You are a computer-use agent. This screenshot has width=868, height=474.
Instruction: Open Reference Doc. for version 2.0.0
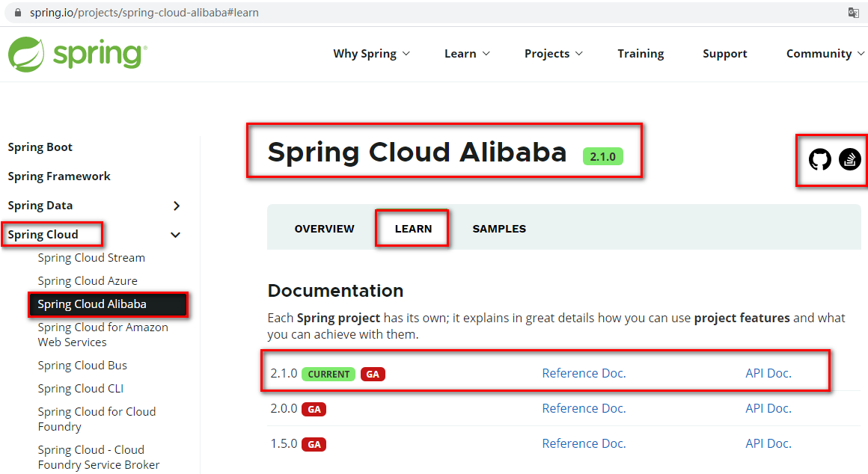(x=584, y=408)
